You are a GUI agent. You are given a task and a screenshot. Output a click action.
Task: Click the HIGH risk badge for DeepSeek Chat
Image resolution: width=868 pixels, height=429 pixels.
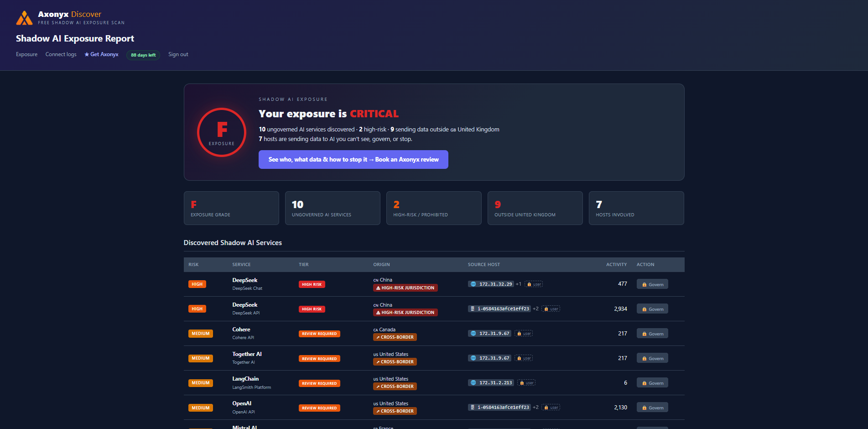[x=197, y=284]
